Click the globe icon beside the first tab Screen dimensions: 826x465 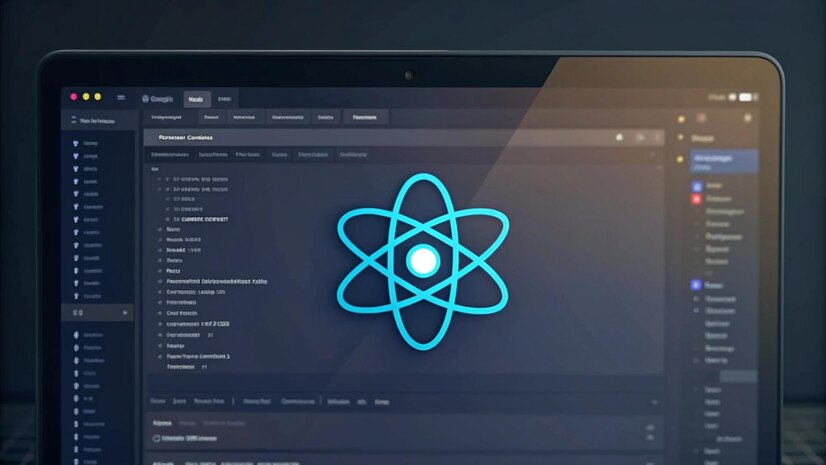pos(146,98)
